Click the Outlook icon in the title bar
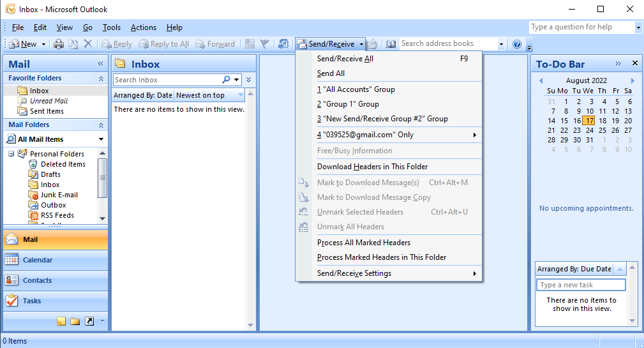The height and width of the screenshot is (348, 644). (11, 9)
